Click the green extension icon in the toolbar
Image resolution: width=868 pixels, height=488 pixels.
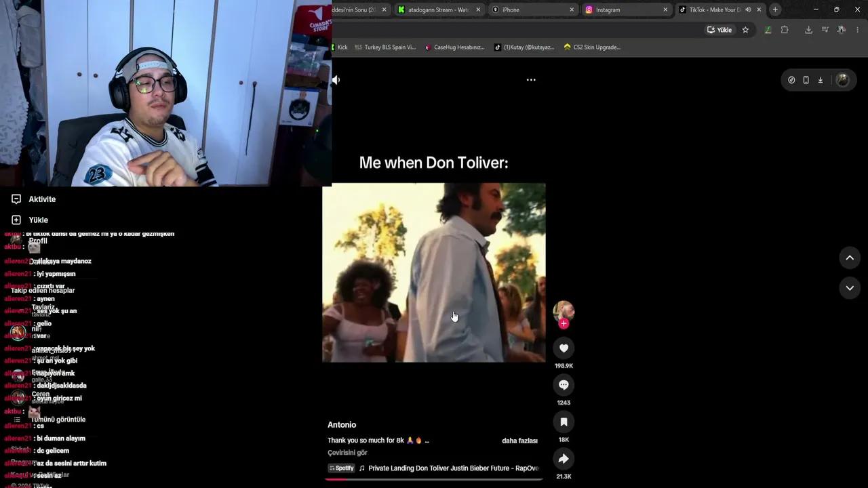(x=768, y=30)
